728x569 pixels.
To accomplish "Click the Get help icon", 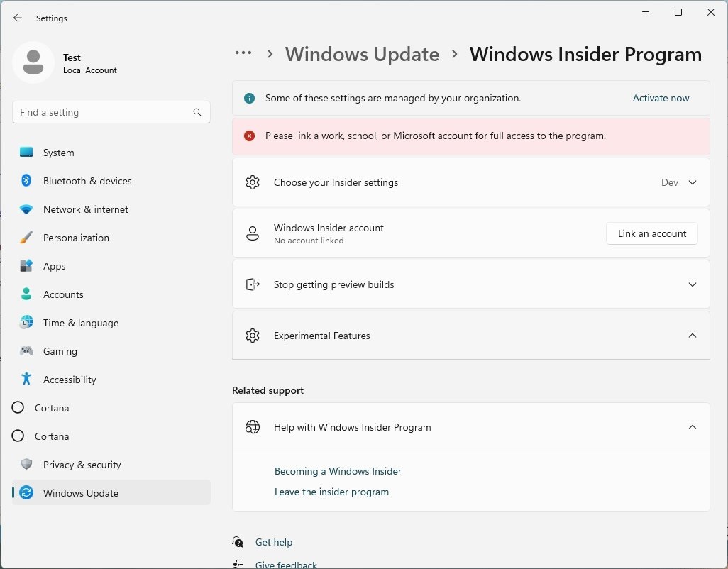I will click(x=237, y=541).
